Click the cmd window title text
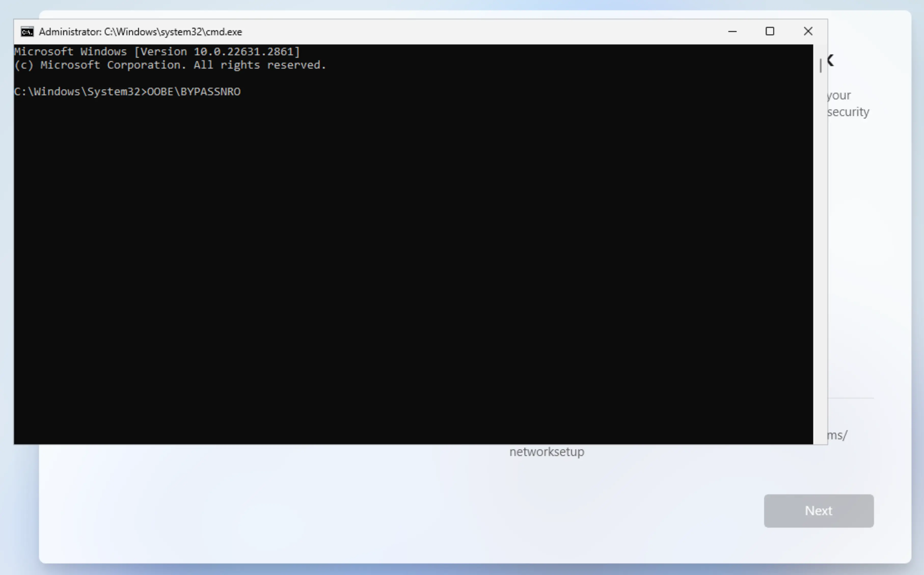Image resolution: width=924 pixels, height=575 pixels. [141, 32]
